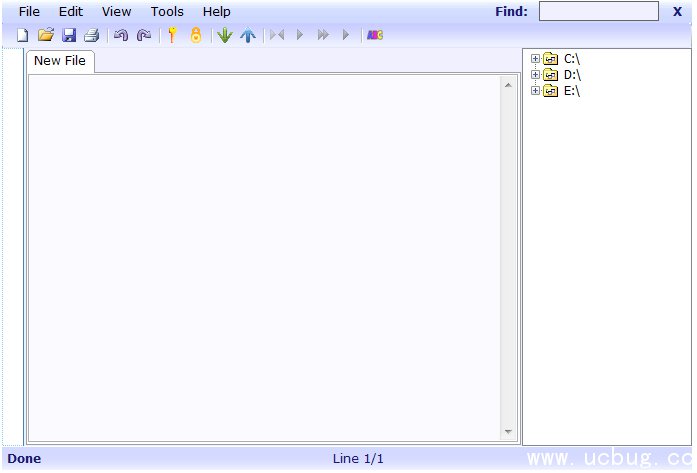Click the Print icon in toolbar

(x=92, y=35)
